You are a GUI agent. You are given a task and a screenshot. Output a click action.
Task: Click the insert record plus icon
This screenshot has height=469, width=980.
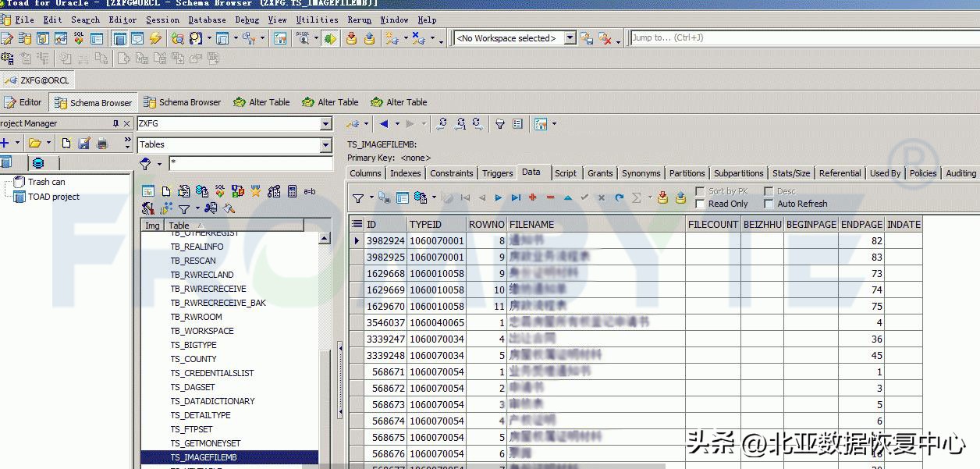coord(532,197)
